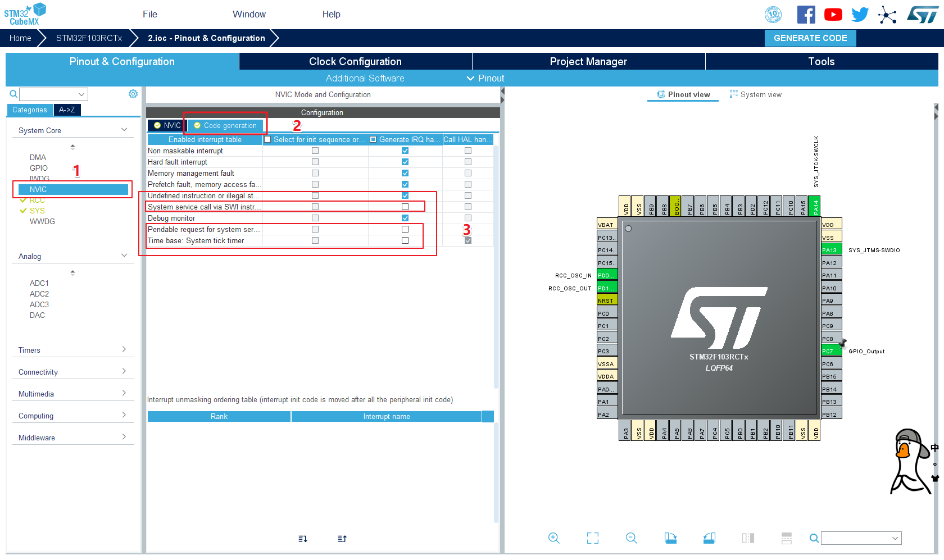Open the Twitter bird icon
944x560 pixels.
tap(860, 15)
